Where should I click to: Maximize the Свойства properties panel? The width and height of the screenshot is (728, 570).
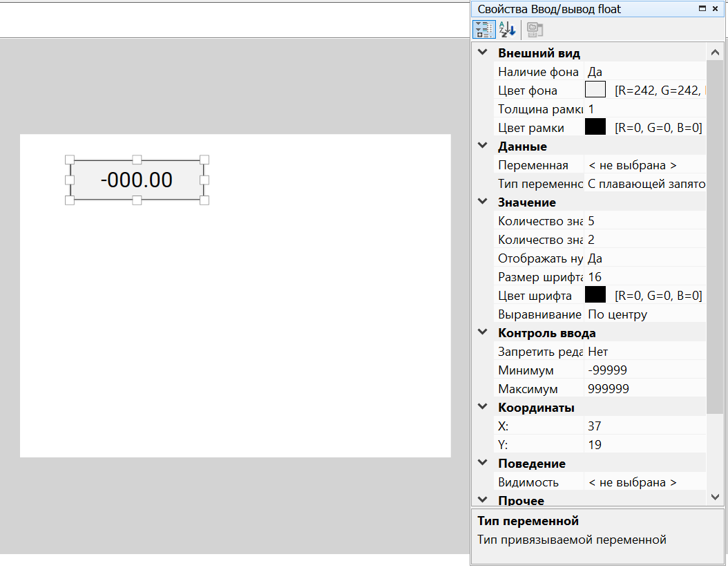click(x=702, y=9)
